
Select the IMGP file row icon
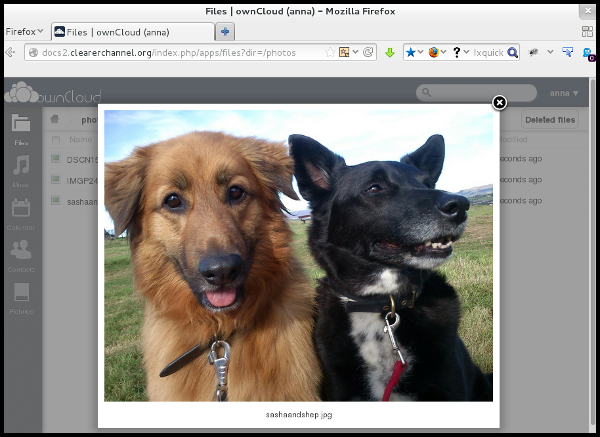[57, 180]
